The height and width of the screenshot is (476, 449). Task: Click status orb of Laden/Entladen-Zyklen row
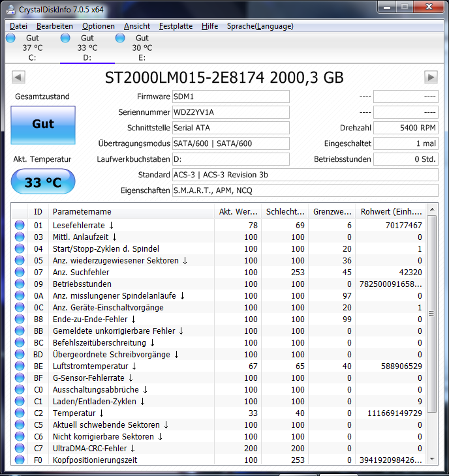click(20, 401)
